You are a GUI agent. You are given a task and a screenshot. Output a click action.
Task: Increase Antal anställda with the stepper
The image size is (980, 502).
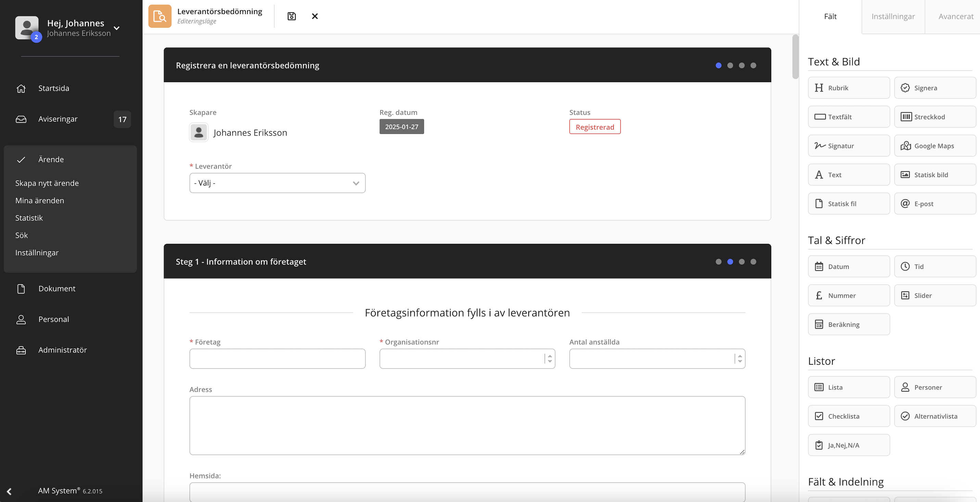coord(739,356)
